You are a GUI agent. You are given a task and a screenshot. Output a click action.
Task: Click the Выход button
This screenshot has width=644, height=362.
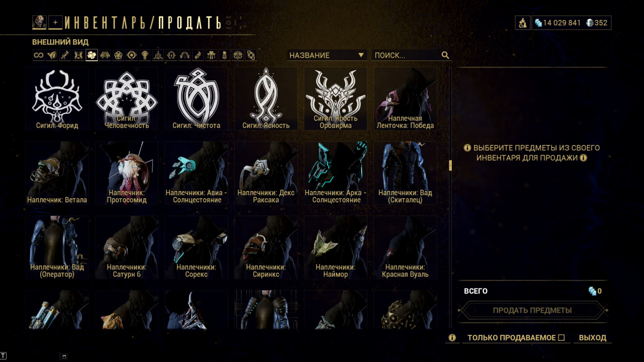pyautogui.click(x=593, y=338)
